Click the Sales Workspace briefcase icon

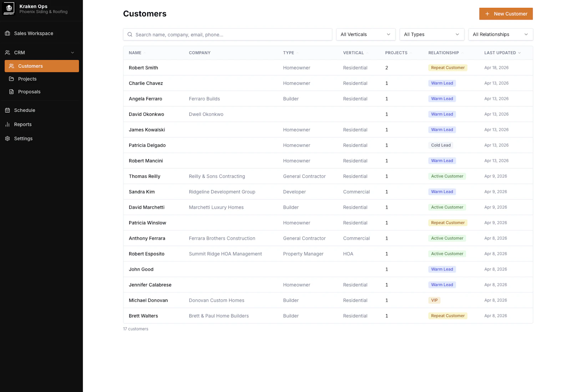(7, 33)
